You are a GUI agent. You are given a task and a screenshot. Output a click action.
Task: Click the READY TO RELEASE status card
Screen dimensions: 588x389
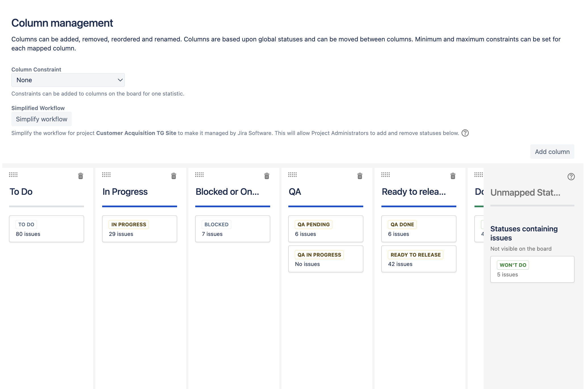coord(419,259)
